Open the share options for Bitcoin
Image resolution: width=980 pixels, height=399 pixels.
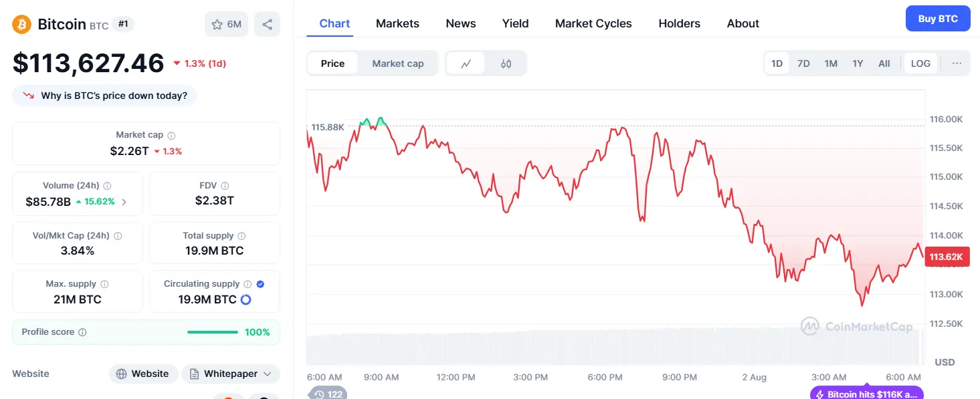tap(267, 23)
